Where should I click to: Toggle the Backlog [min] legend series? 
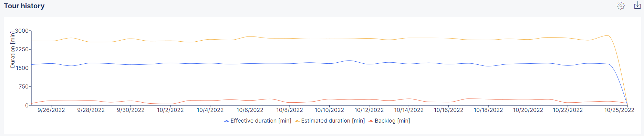[x=389, y=121]
